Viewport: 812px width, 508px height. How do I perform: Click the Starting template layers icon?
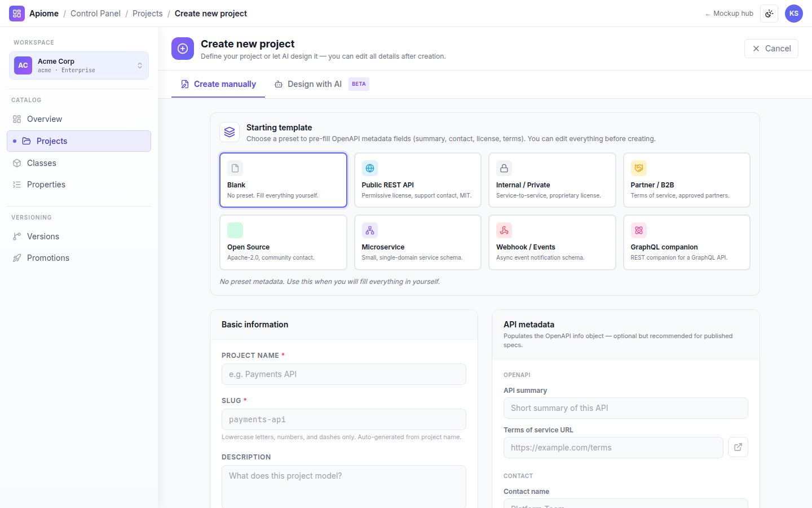click(230, 132)
